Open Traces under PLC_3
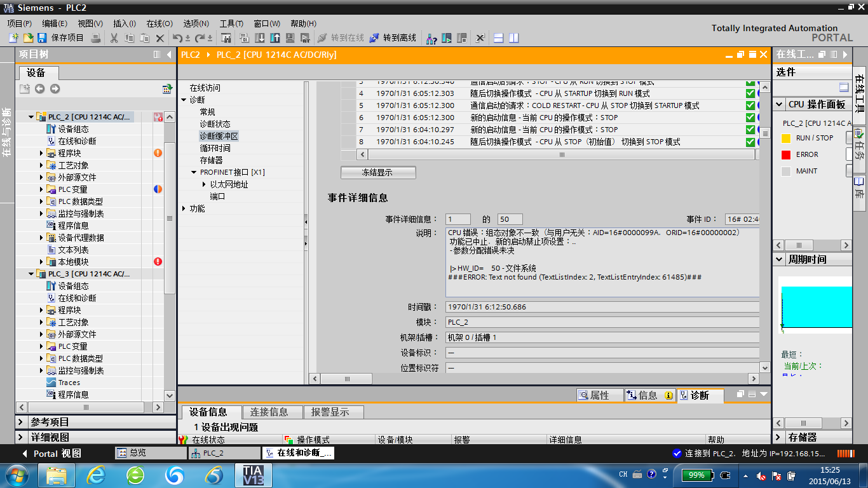This screenshot has height=488, width=868. 69,383
